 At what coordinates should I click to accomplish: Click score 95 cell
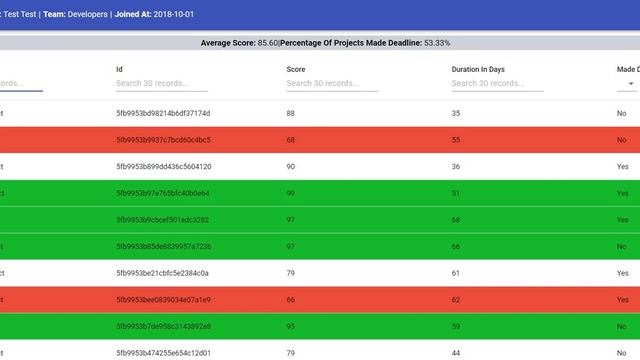click(x=291, y=327)
